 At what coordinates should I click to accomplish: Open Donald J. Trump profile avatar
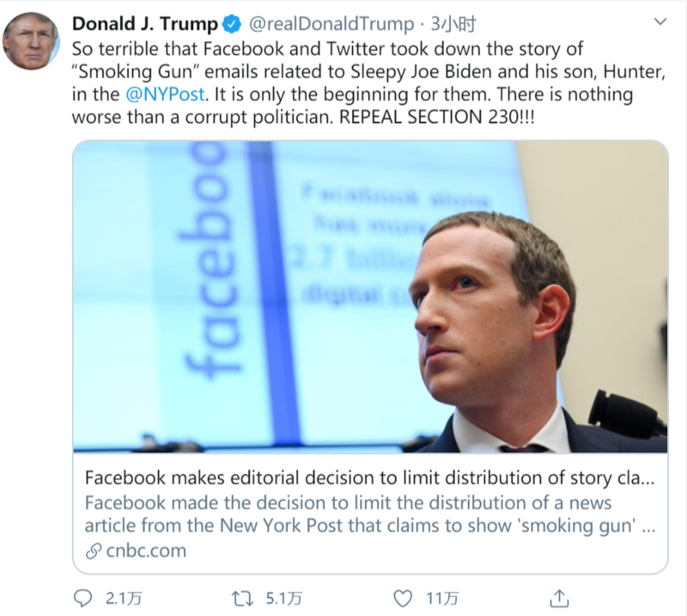31,40
